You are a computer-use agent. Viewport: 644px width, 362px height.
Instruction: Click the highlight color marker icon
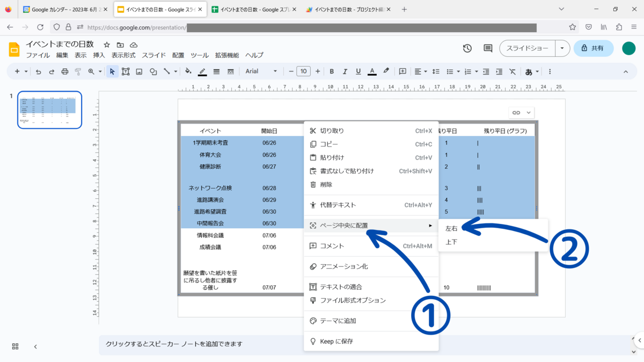pos(386,71)
